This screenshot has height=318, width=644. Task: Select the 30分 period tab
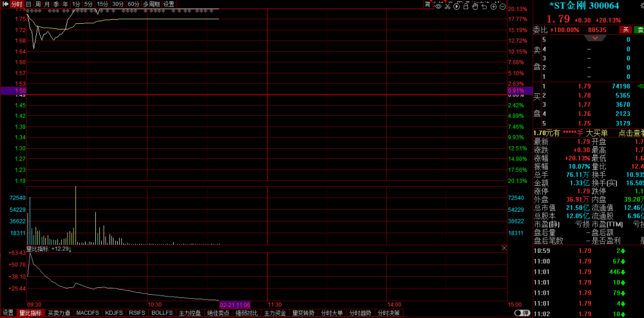[x=118, y=4]
